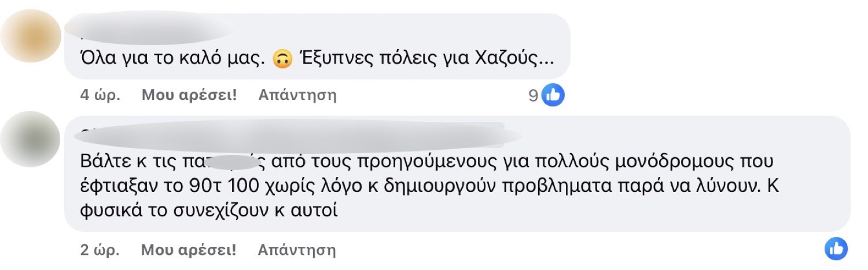This screenshot has width=868, height=270.
Task: Click the blue like reaction icon under second comment
Action: (x=836, y=249)
